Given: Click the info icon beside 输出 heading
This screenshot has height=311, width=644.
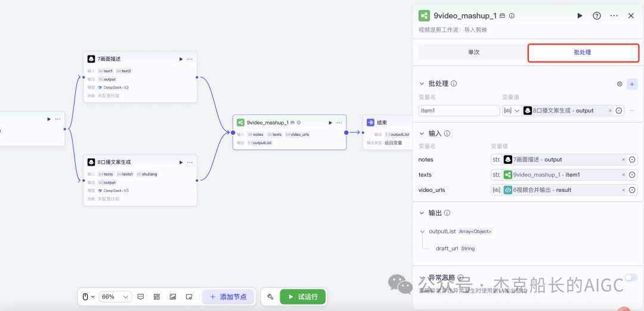Looking at the screenshot, I should coord(447,213).
